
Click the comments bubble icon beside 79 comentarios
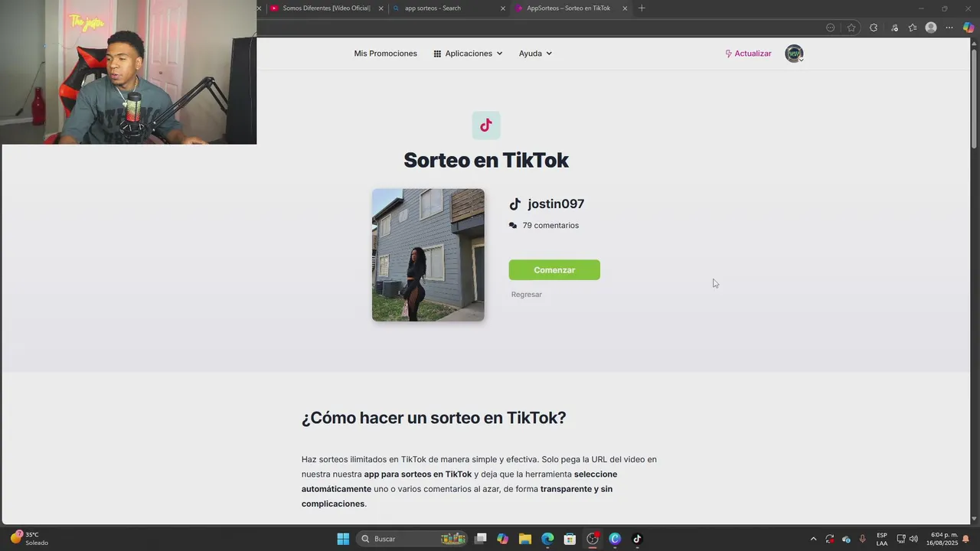pos(513,226)
